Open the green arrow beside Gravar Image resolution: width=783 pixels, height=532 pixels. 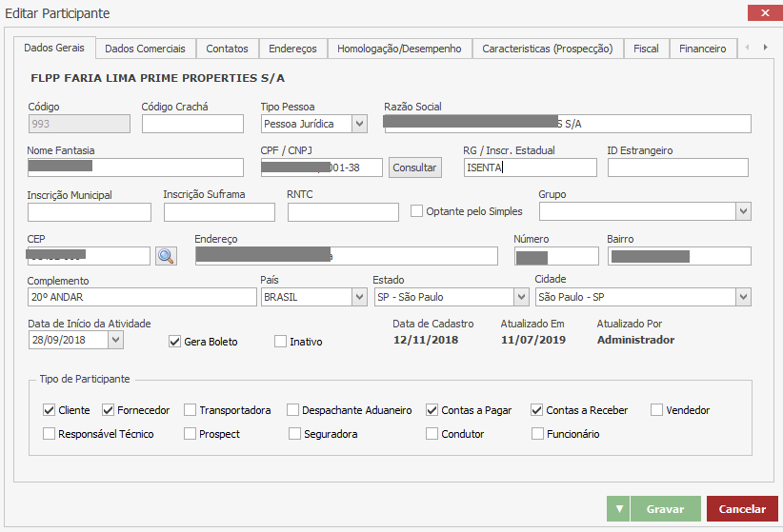point(618,509)
